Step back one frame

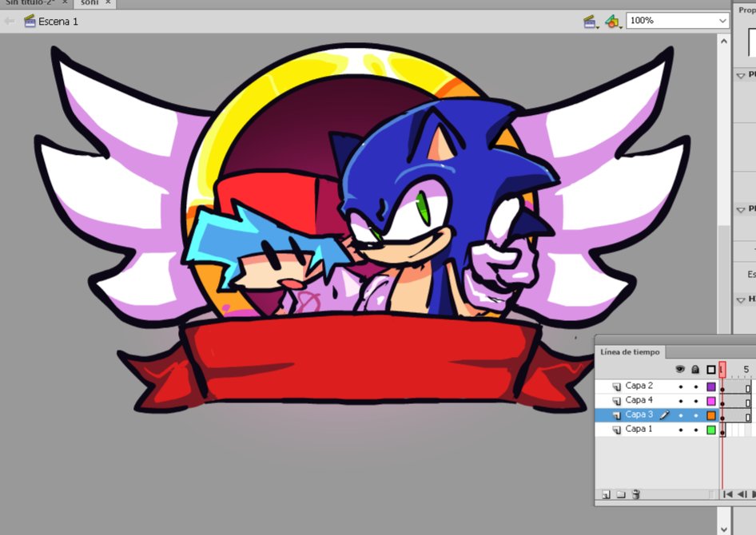click(742, 494)
